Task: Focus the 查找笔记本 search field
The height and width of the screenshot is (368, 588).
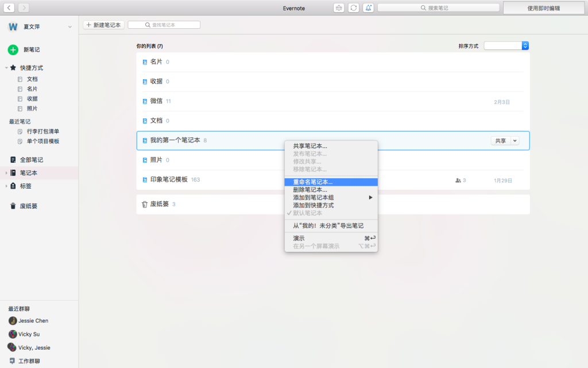Action: (x=164, y=25)
